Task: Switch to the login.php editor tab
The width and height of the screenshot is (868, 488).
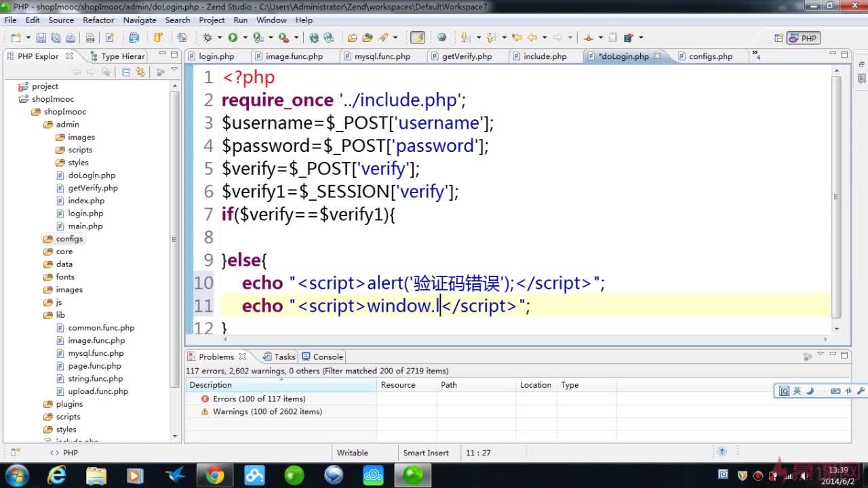Action: pyautogui.click(x=216, y=56)
